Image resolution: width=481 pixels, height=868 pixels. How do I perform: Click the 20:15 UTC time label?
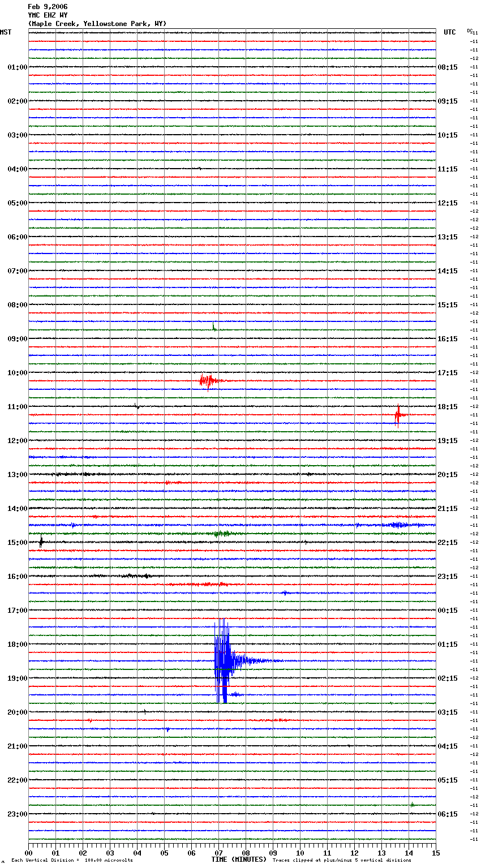click(448, 475)
